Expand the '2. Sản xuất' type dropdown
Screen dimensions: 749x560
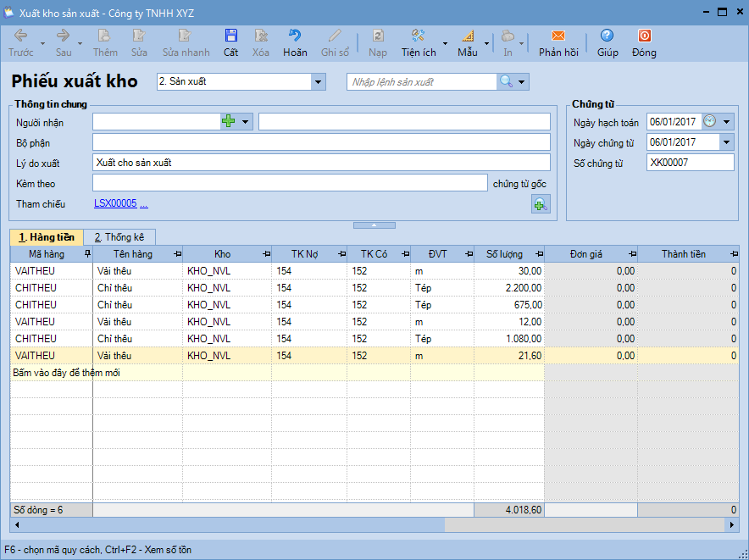pyautogui.click(x=319, y=82)
